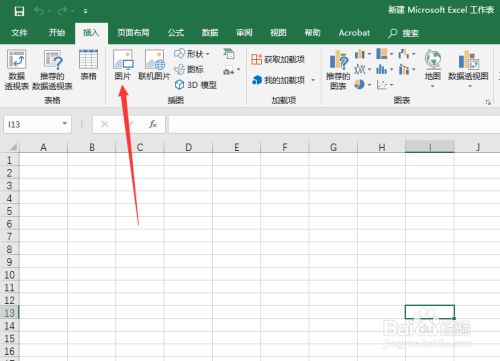Expand My Add-ins (我的加载项) dropdown arrow
This screenshot has height=361, width=500.
[313, 80]
